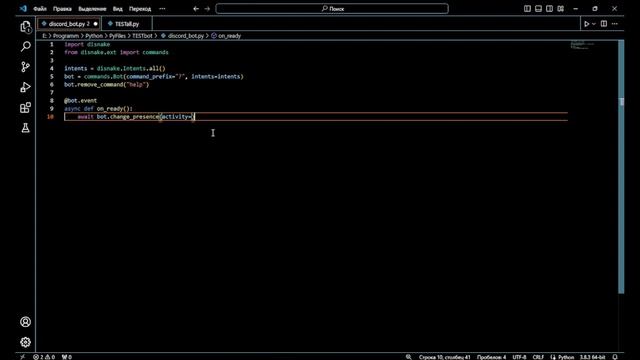640x360 pixels.
Task: Open the Problems panel from the errors and warnings count
Action: (x=44, y=357)
